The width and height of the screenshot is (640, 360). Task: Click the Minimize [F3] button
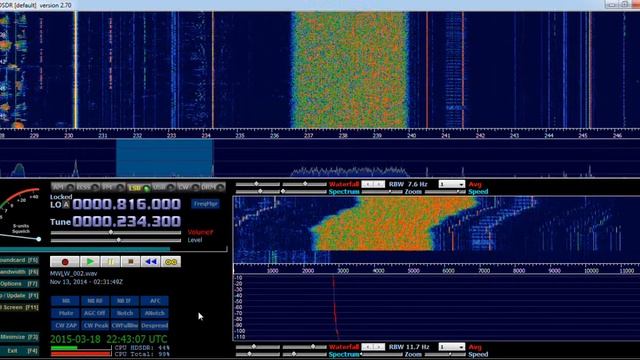(x=19, y=337)
